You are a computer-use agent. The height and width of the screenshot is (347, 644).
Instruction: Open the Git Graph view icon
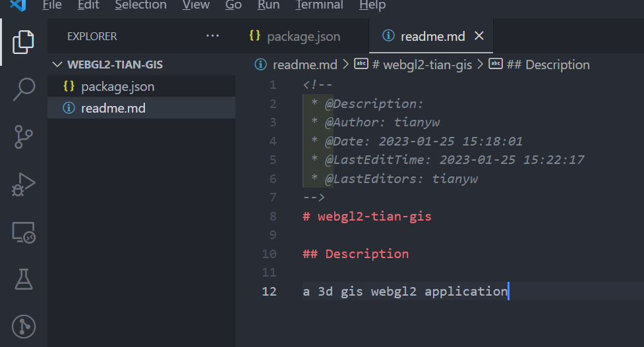[x=24, y=327]
